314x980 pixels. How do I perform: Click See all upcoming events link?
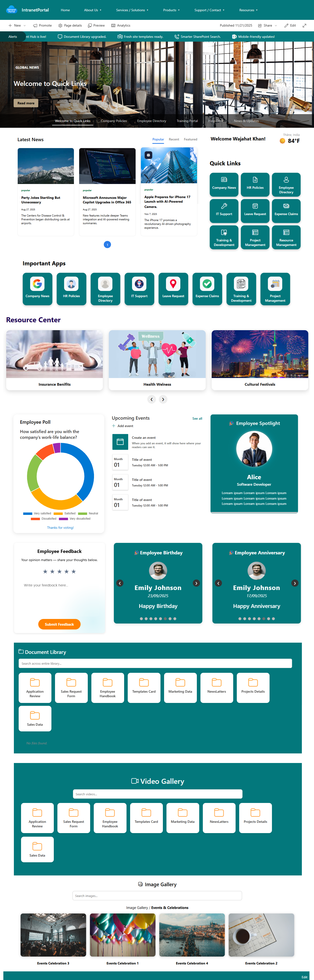(x=197, y=418)
